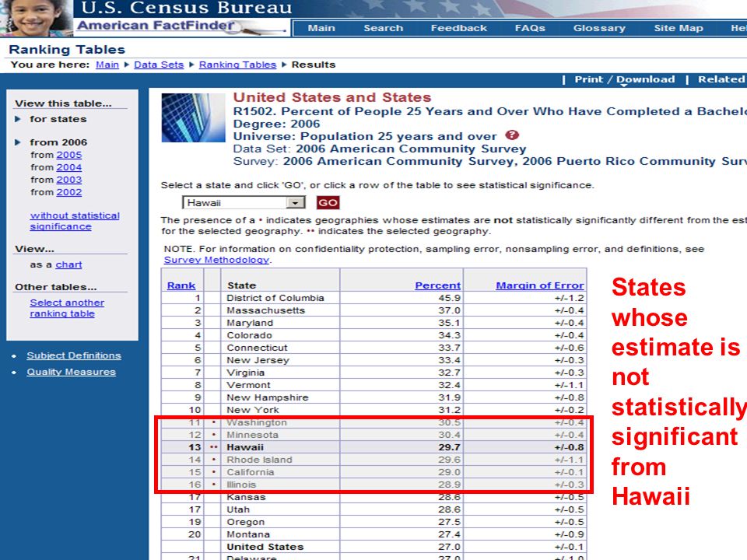Select the Illinois row
The image size is (747, 560).
(374, 485)
